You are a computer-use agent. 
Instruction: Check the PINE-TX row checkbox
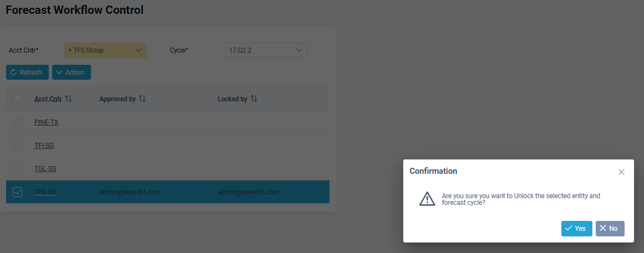[x=17, y=122]
